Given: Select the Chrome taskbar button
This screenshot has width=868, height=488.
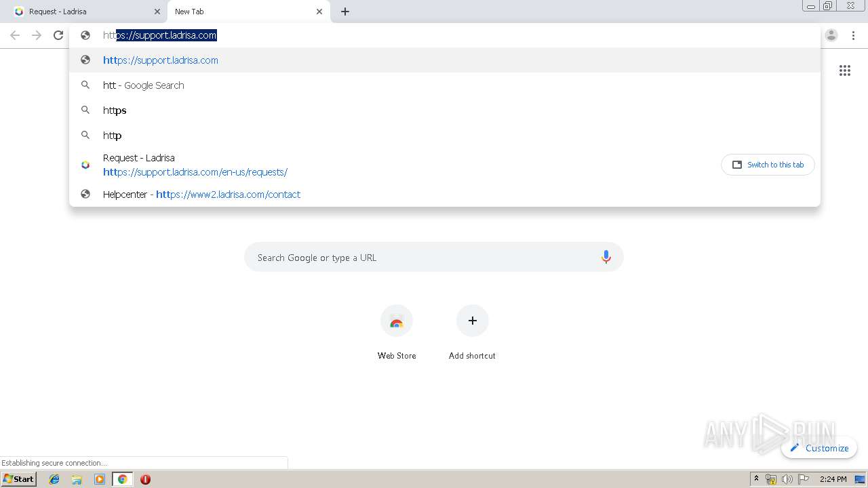Looking at the screenshot, I should [123, 479].
